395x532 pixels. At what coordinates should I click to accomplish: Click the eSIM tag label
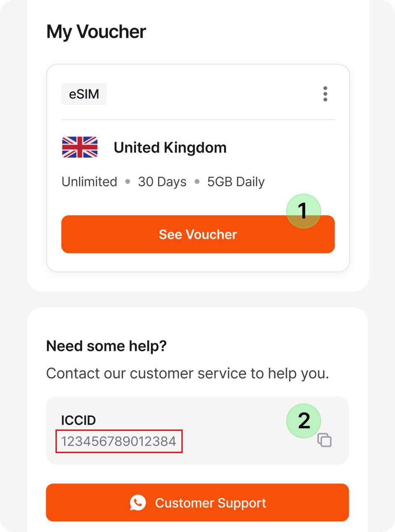(x=84, y=94)
